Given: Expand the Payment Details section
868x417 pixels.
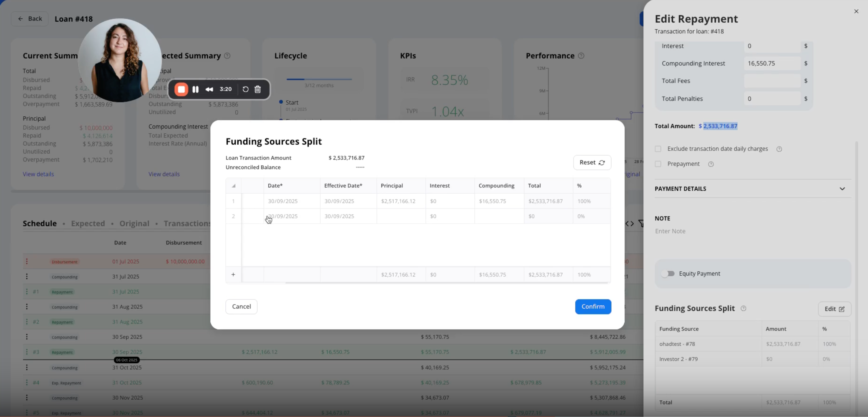Looking at the screenshot, I should (x=753, y=189).
